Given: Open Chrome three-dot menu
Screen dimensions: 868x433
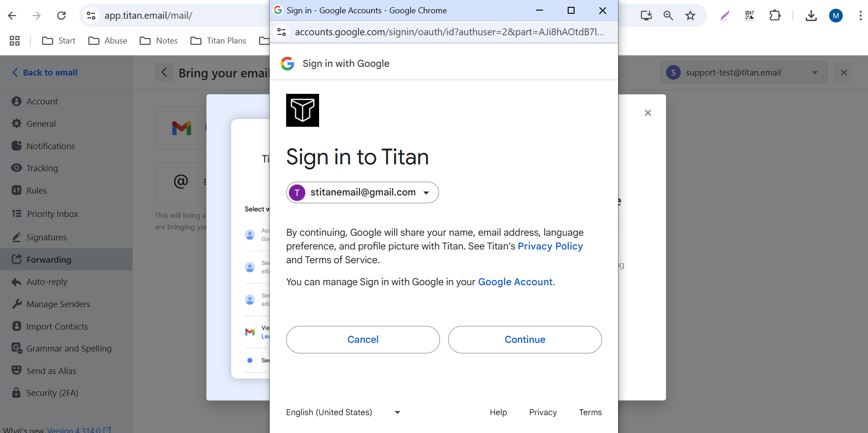Looking at the screenshot, I should [x=861, y=16].
